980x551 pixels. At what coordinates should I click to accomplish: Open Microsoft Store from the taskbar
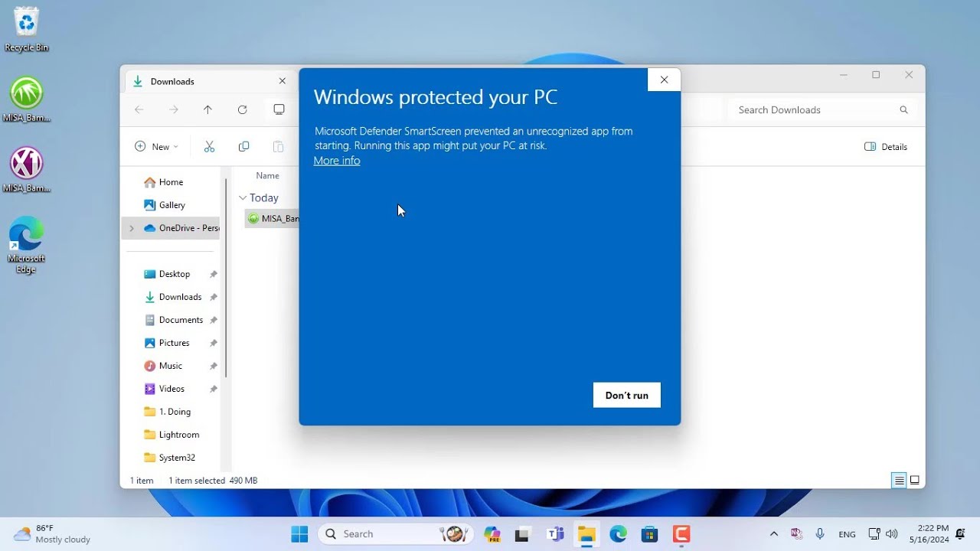coord(650,533)
